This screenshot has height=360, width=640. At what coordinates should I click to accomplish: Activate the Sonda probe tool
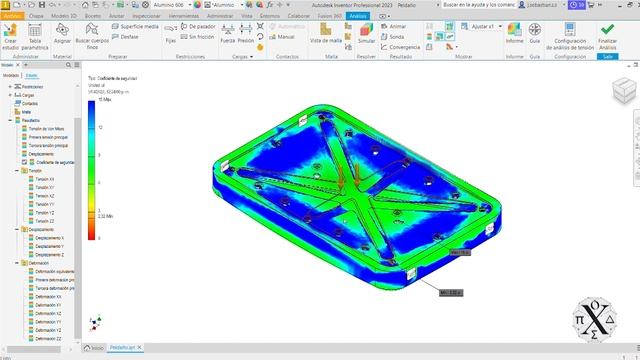point(393,37)
